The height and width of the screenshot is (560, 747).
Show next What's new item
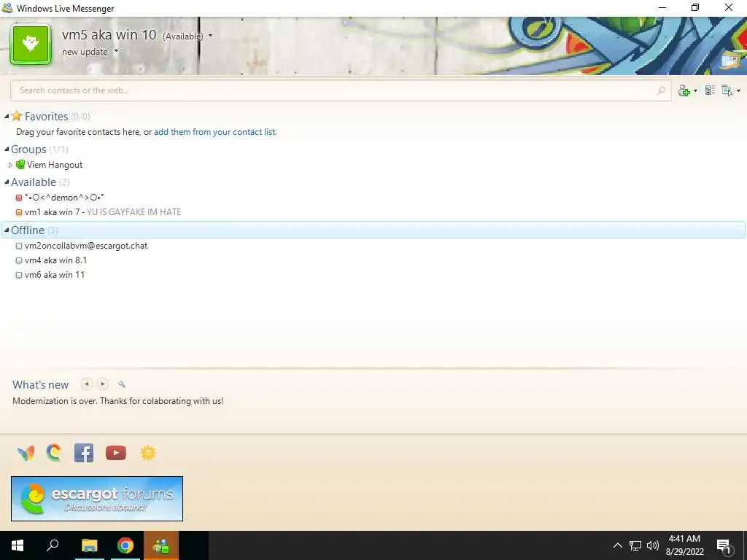[102, 384]
